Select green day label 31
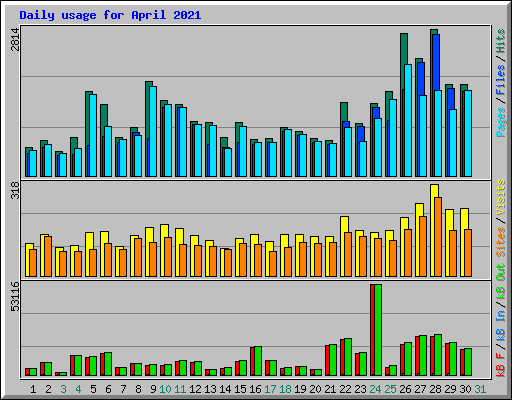 tap(480, 389)
